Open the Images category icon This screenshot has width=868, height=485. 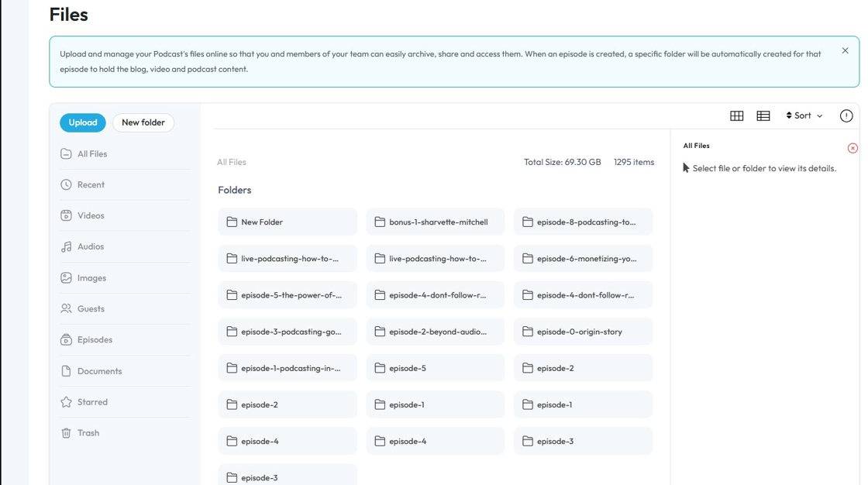(x=67, y=277)
